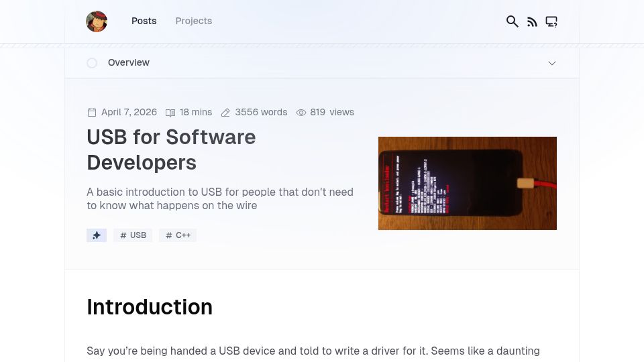Image resolution: width=644 pixels, height=362 pixels.
Task: Open the USB for Software Developers title
Action: tap(171, 149)
